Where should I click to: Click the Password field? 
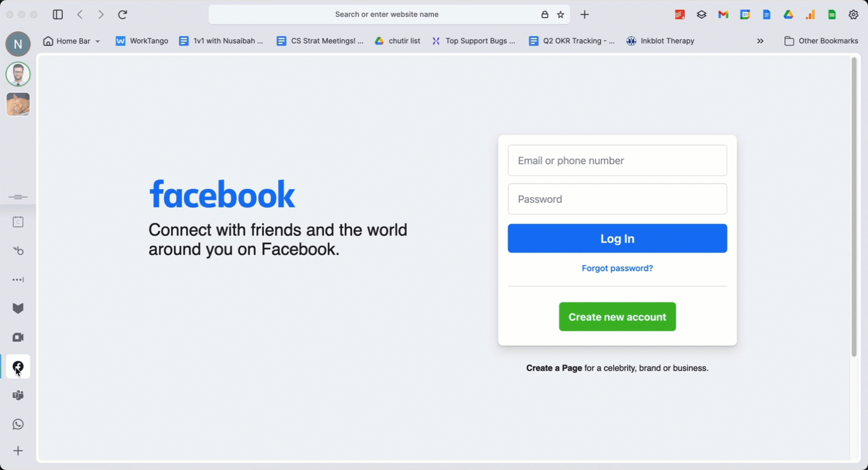tap(617, 199)
